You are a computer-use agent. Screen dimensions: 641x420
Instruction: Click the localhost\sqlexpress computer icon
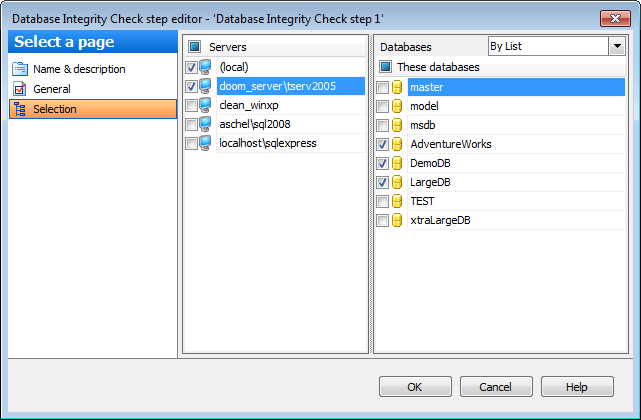pyautogui.click(x=205, y=143)
